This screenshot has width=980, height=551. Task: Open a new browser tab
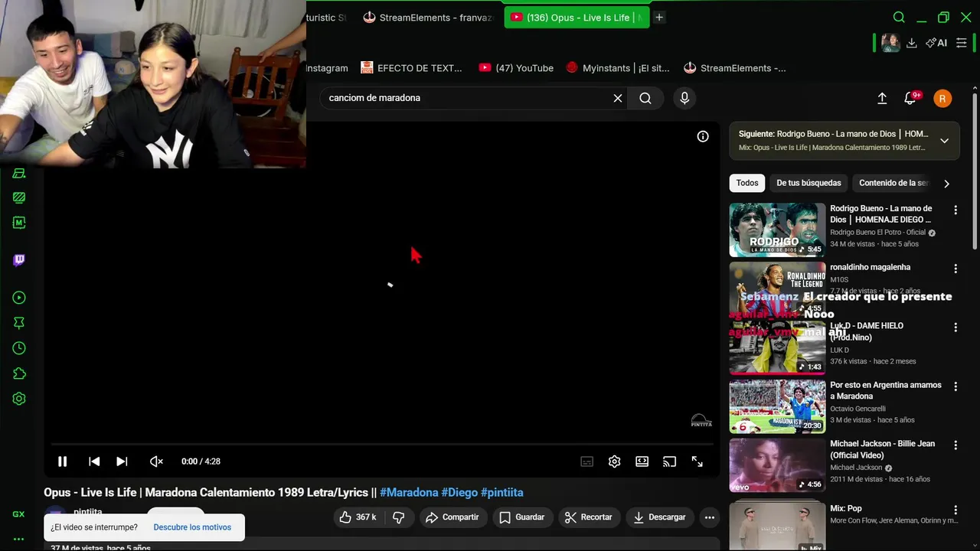[x=659, y=18]
